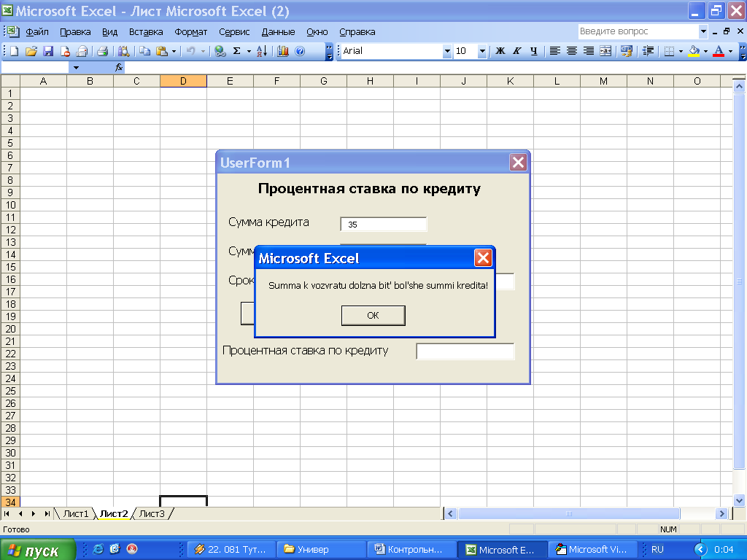
Task: Select column header D
Action: click(x=183, y=81)
